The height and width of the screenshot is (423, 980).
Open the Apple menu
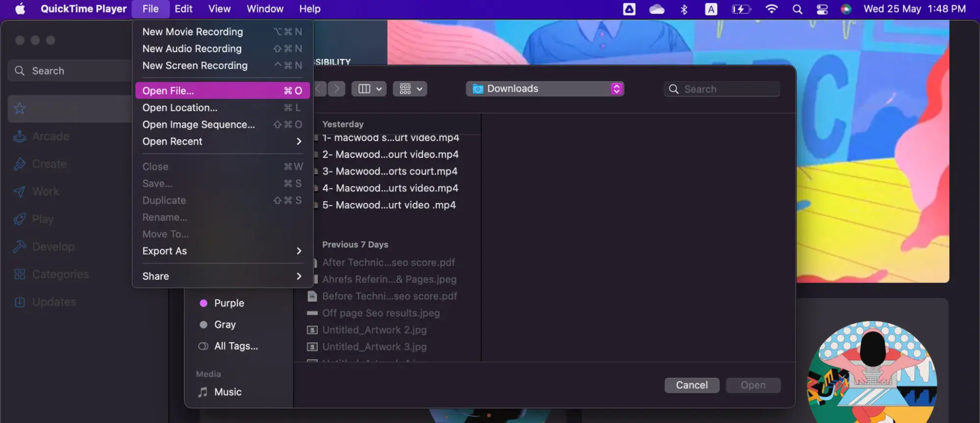tap(20, 9)
